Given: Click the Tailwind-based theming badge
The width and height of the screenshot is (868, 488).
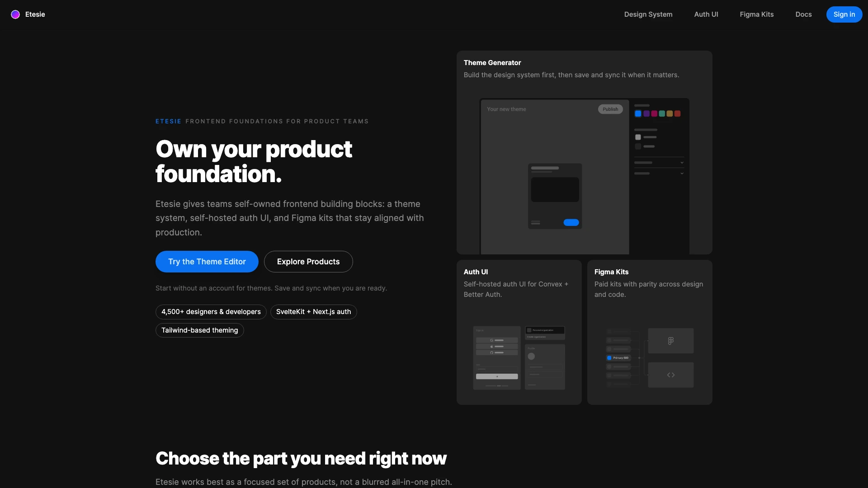Looking at the screenshot, I should [x=200, y=330].
